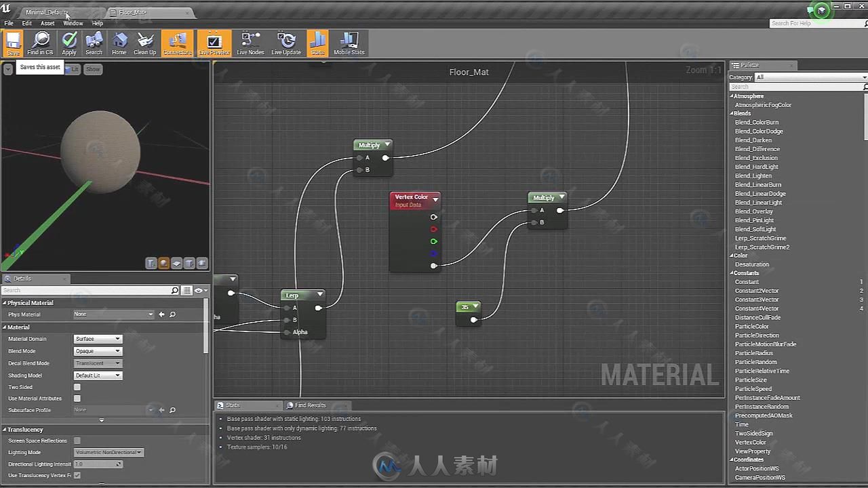Apply material changes with Apply icon
Viewport: 868px width, 488px height.
[69, 43]
